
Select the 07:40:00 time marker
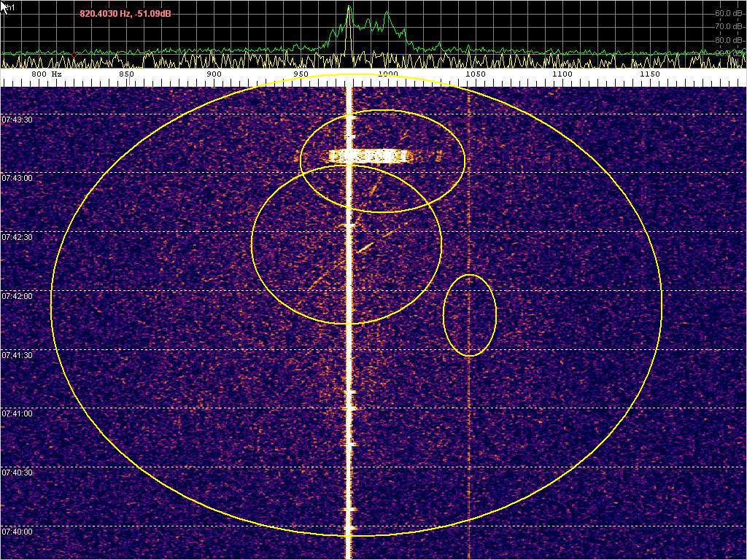tap(17, 532)
